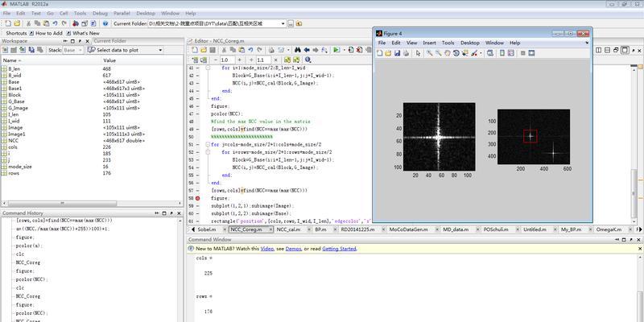
Task: Click the Undo icon in Editor toolbar
Action: (250, 50)
